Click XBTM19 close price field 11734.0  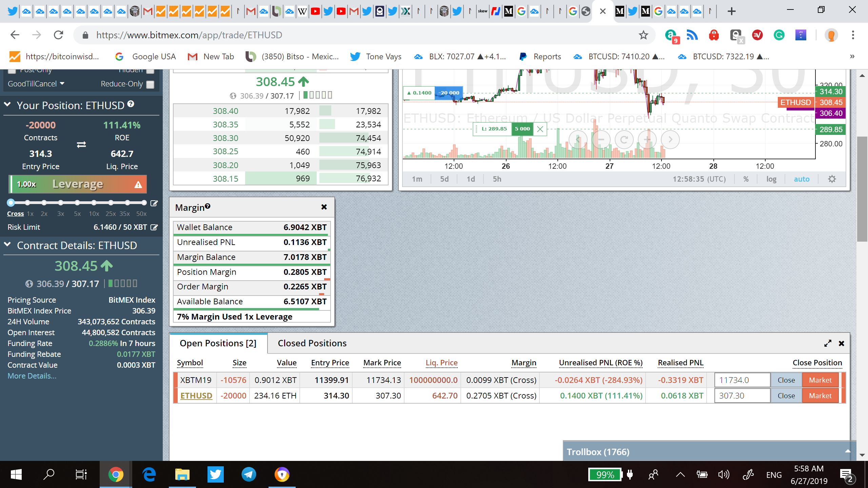coord(743,380)
